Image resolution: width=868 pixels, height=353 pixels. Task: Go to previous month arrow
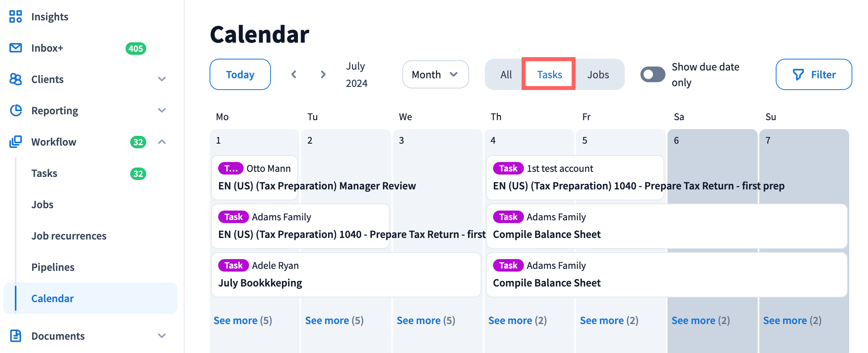pos(294,74)
